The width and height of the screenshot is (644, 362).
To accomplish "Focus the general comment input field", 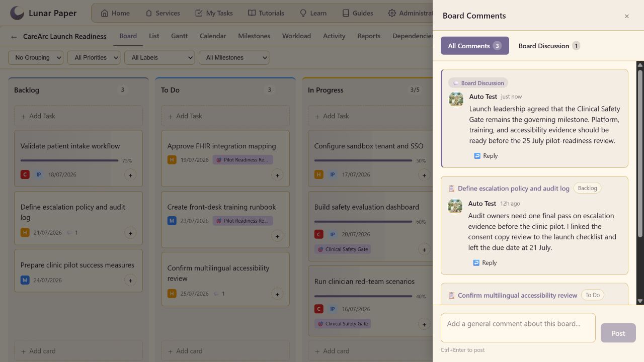I will [518, 328].
